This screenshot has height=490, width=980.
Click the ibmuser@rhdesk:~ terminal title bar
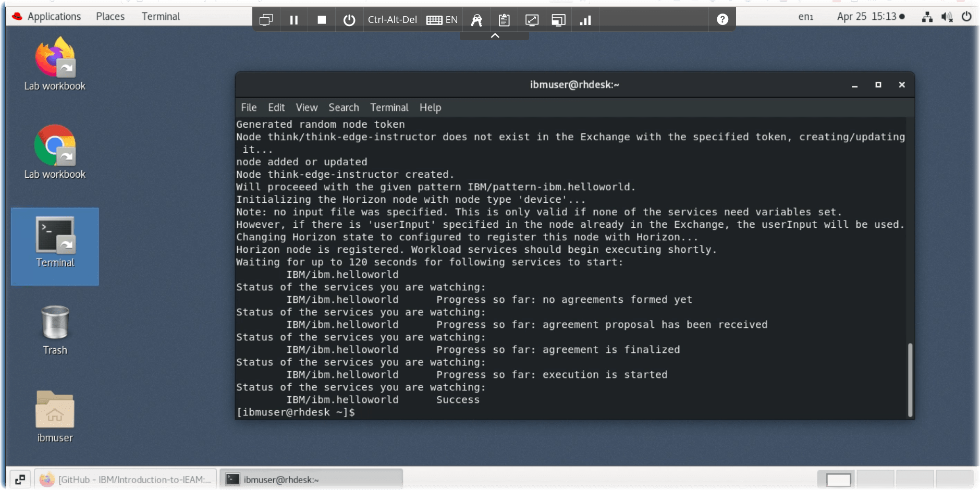click(574, 84)
